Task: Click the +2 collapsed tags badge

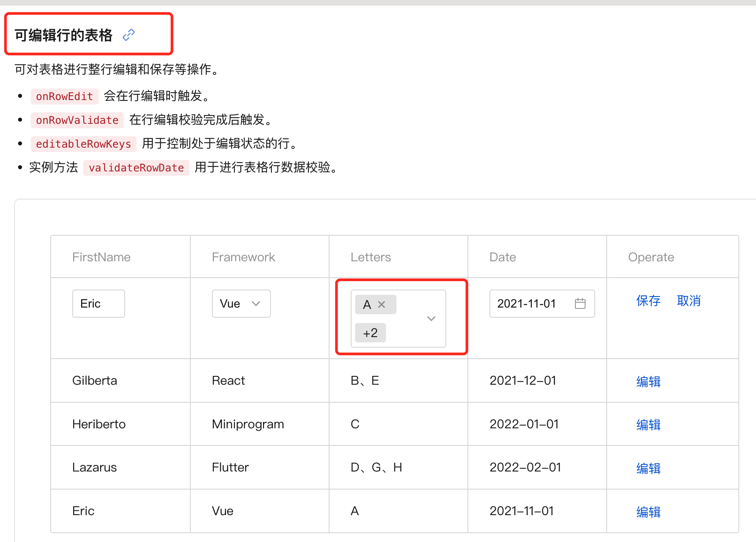Action: coord(371,333)
